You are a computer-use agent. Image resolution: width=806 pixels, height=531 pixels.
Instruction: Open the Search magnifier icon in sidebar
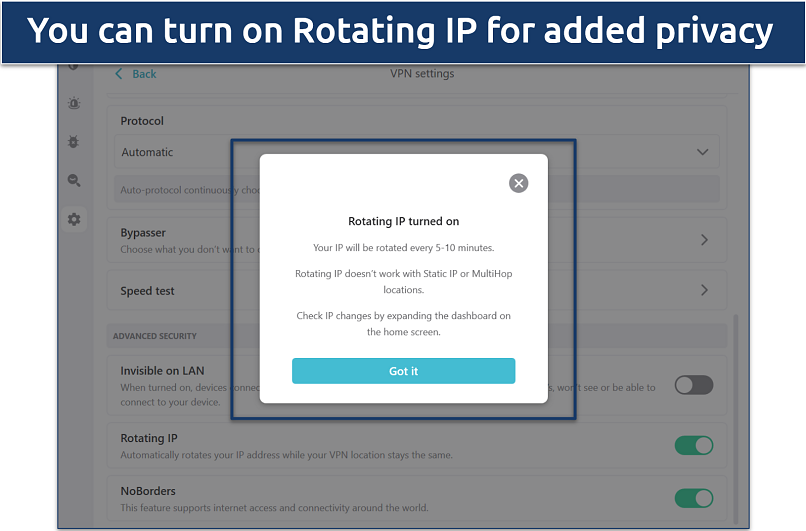[74, 180]
